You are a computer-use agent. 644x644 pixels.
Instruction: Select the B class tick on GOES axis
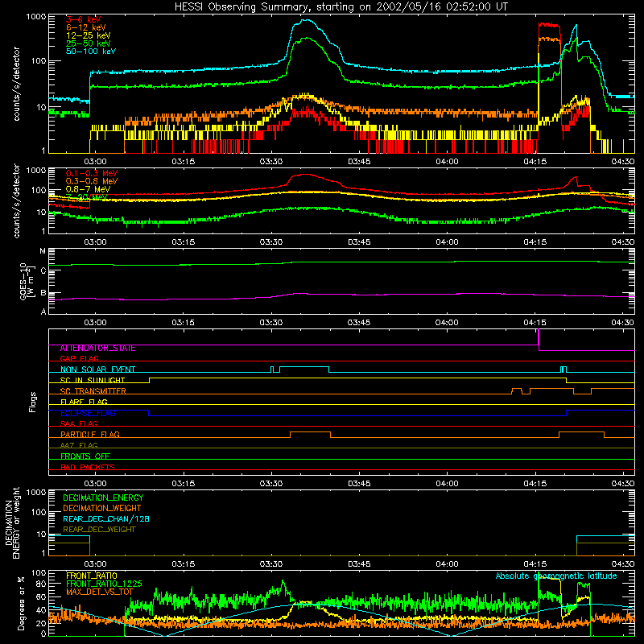click(43, 293)
